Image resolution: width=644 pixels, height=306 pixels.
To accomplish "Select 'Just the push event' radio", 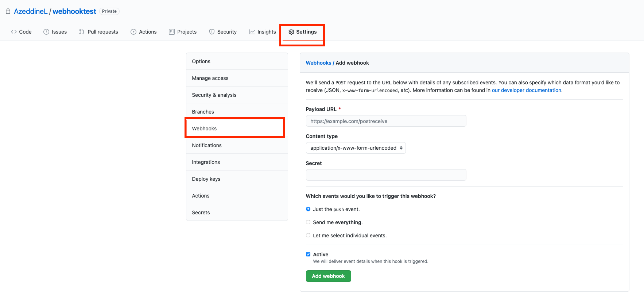I will [308, 209].
